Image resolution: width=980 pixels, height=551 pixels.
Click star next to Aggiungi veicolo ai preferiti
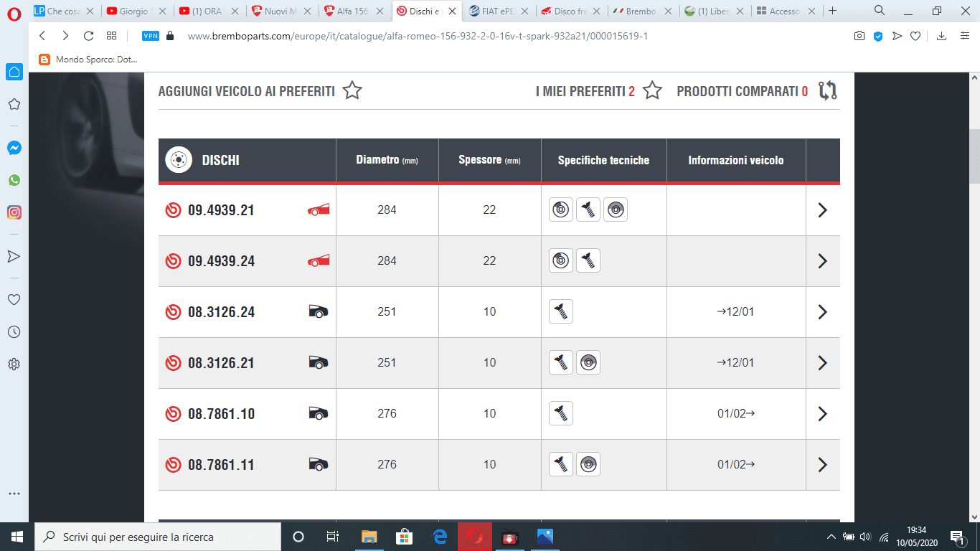352,90
